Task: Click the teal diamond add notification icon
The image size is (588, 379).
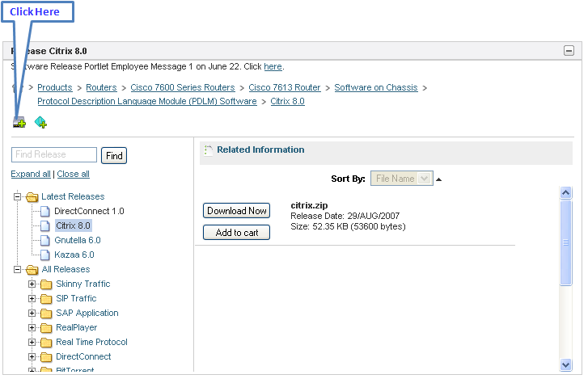Action: click(x=40, y=123)
